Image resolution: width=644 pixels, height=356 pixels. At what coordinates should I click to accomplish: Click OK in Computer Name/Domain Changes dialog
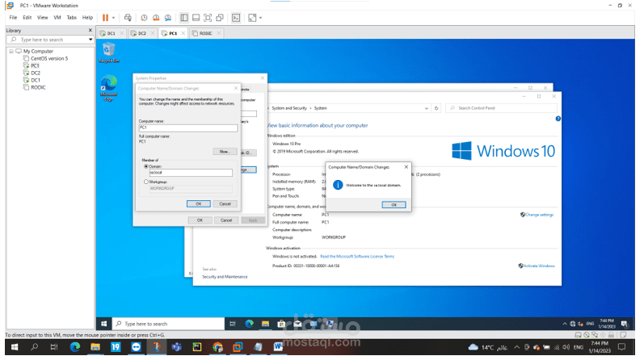[199, 204]
